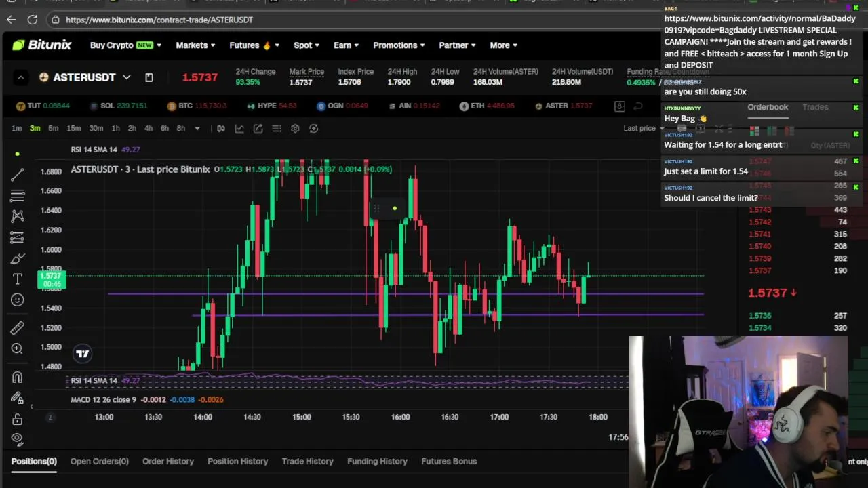Screen dimensions: 868x488
Task: Click the undo arrow above orderbook
Action: [x=638, y=106]
